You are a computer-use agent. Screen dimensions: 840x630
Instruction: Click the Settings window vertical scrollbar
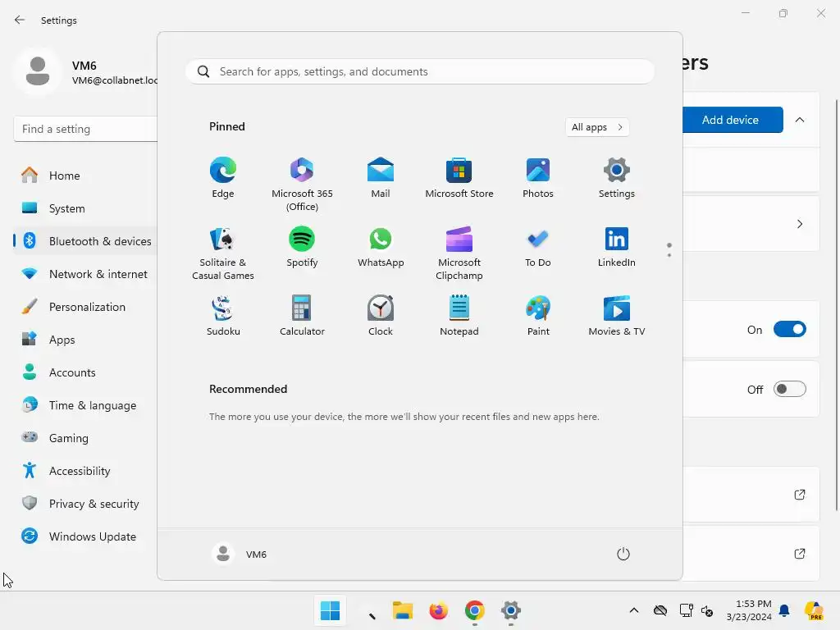coord(837,305)
